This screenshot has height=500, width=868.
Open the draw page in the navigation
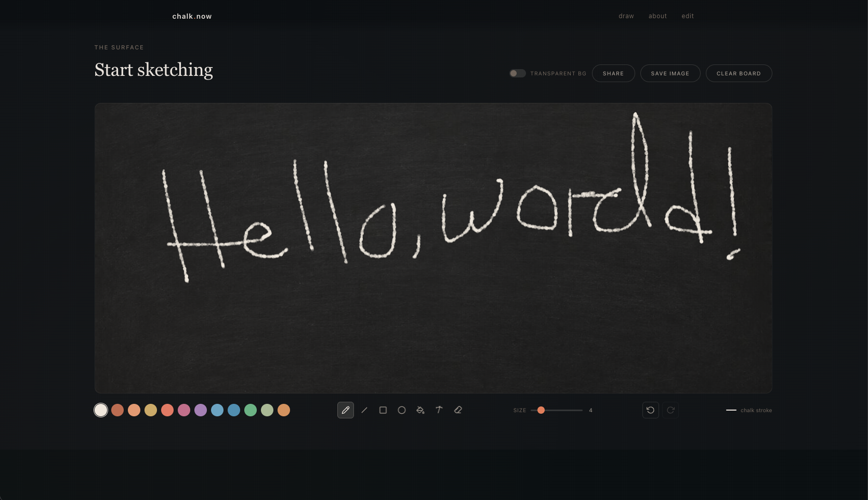[626, 16]
